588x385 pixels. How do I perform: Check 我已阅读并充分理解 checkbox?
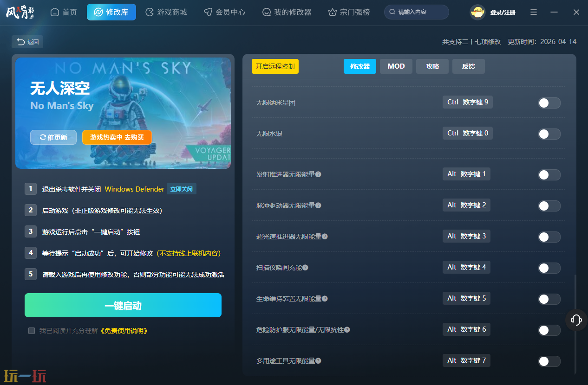(x=32, y=331)
